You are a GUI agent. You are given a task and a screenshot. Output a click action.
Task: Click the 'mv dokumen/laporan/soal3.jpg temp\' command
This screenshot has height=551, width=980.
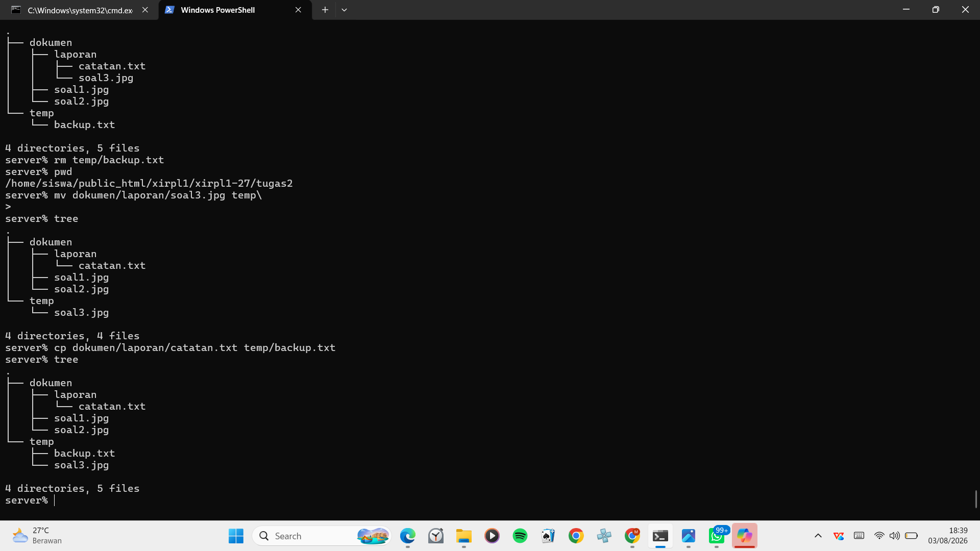(x=134, y=195)
